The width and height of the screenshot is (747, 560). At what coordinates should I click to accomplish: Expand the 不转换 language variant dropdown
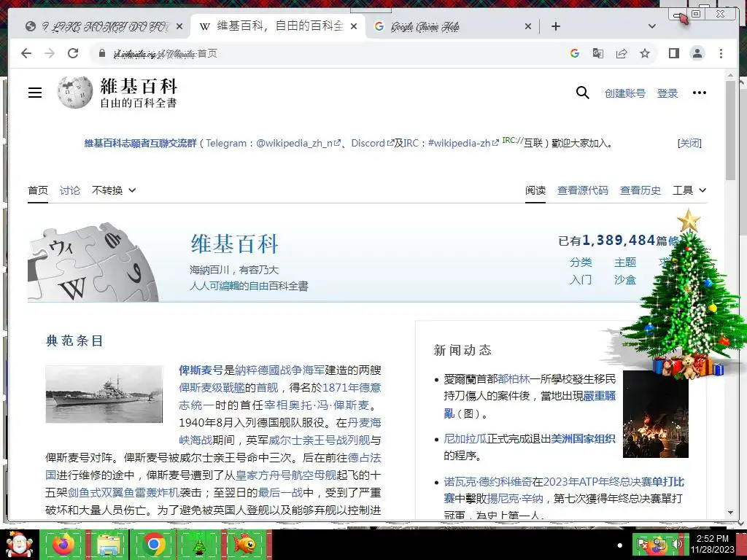(113, 190)
